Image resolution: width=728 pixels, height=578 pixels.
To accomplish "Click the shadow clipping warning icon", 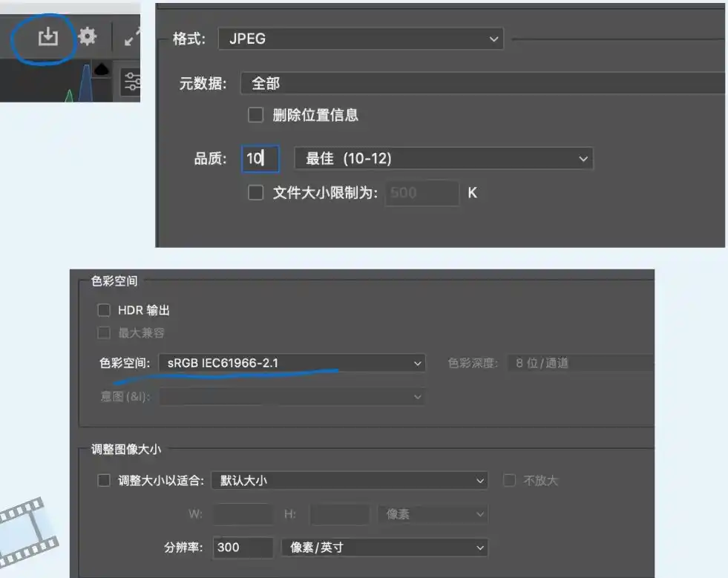I will (x=101, y=70).
